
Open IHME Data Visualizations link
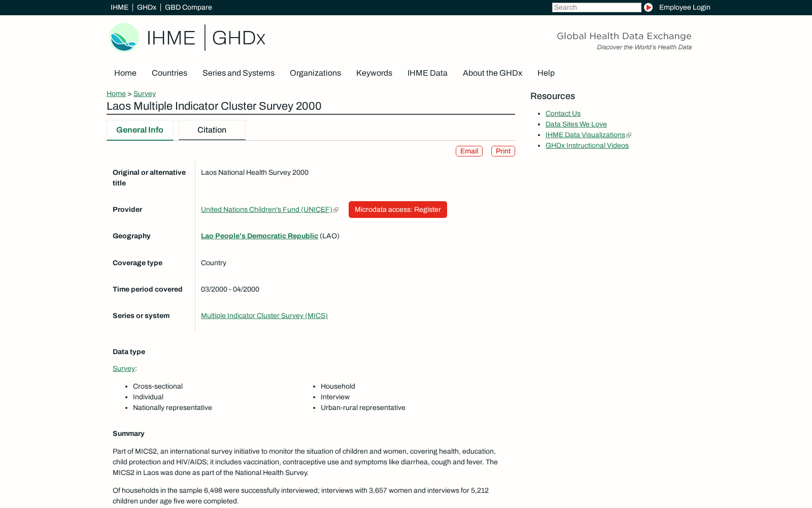[x=585, y=135]
